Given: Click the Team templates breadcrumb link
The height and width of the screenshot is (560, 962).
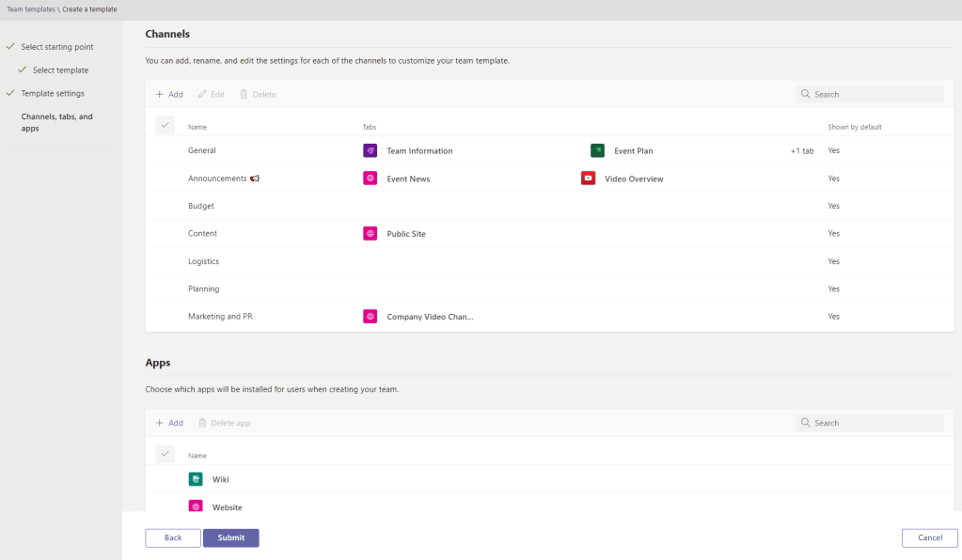Looking at the screenshot, I should 30,8.
